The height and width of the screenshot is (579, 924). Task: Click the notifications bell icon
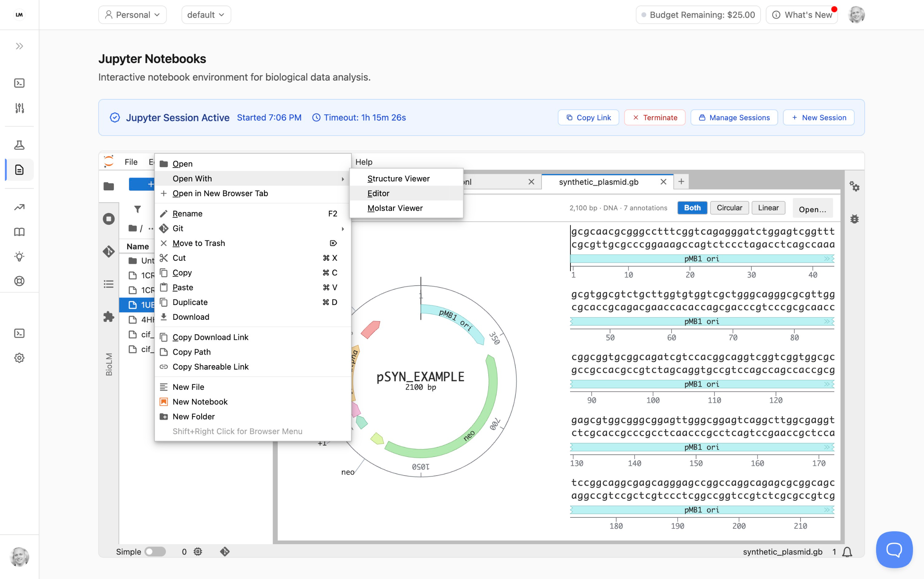coord(847,552)
